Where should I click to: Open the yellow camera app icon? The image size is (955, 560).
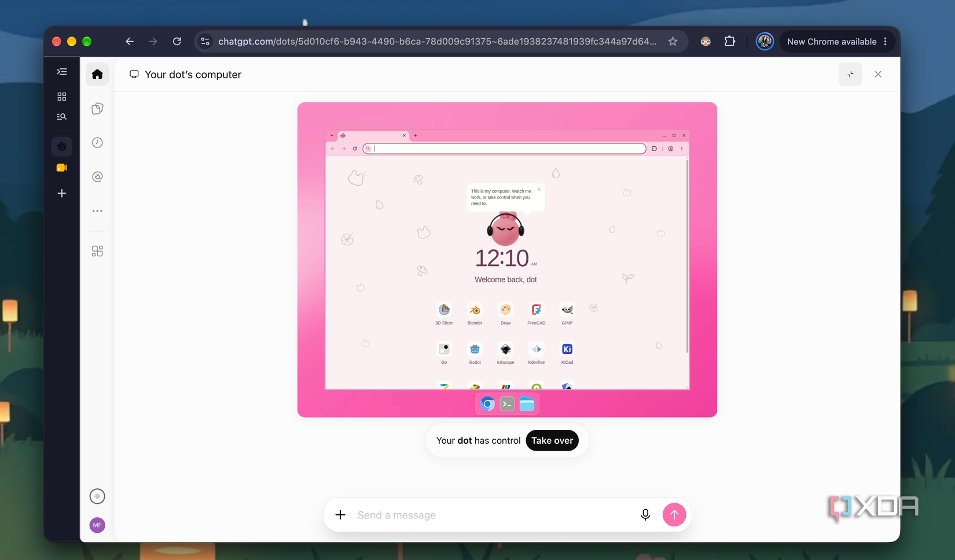tap(62, 168)
